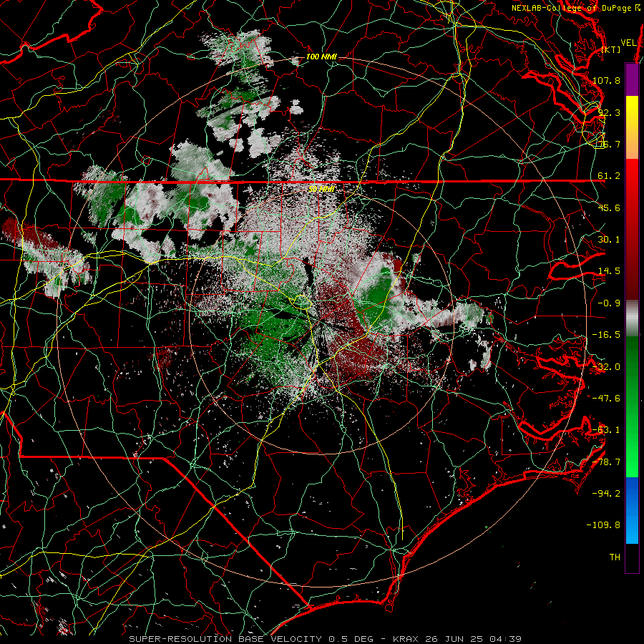Click the 45.6 velocity scale value

pos(609,208)
